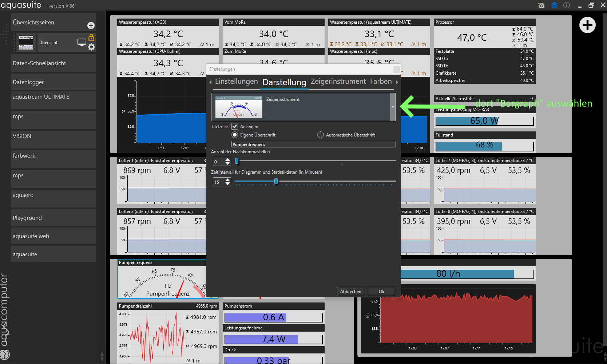The image size is (607, 364).
Task: Click the large round plus button on dashboard
Action: (x=587, y=25)
